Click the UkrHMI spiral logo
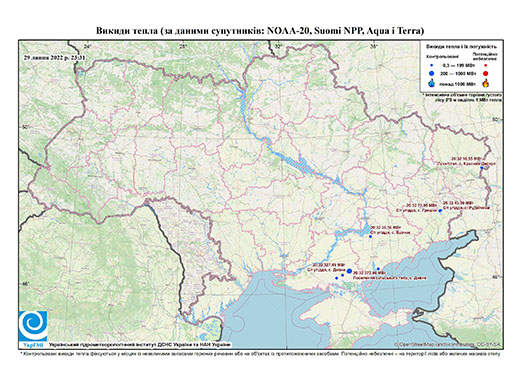 (x=33, y=326)
